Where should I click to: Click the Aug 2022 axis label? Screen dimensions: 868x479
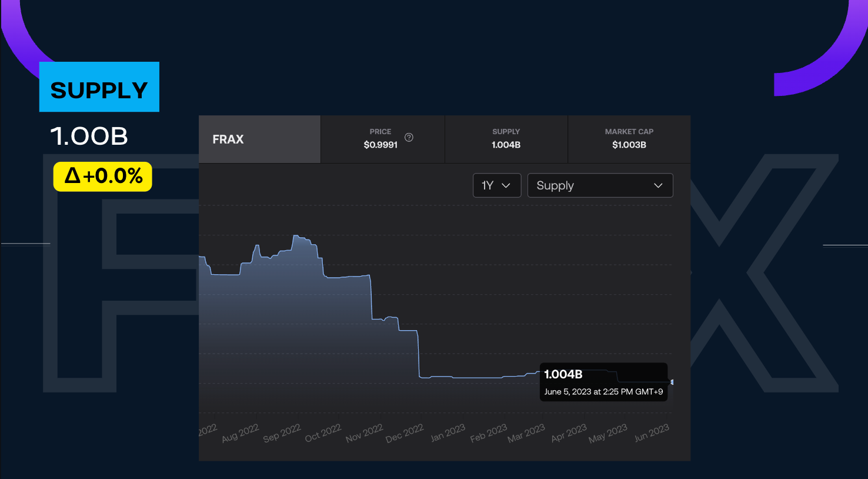pos(240,434)
